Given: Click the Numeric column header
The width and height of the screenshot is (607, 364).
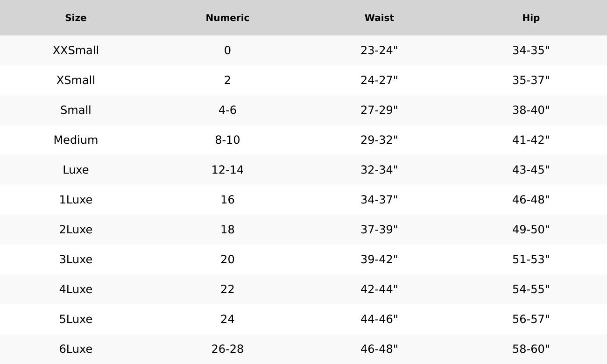Looking at the screenshot, I should (x=227, y=18).
